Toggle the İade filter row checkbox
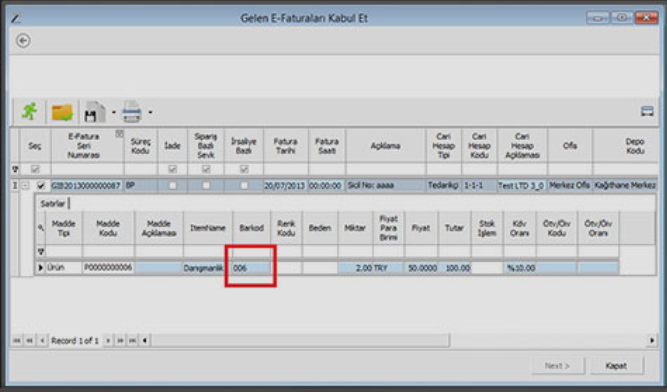Image resolution: width=667 pixels, height=392 pixels. click(x=172, y=169)
